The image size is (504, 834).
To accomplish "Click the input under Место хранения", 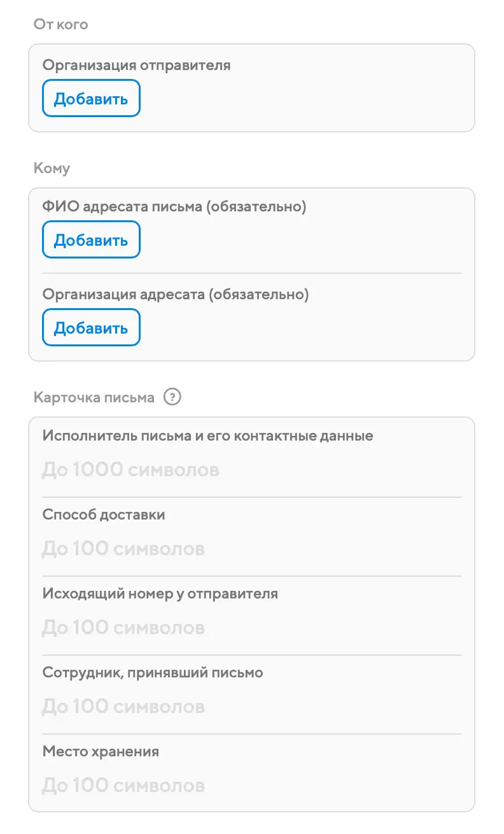I will [251, 786].
